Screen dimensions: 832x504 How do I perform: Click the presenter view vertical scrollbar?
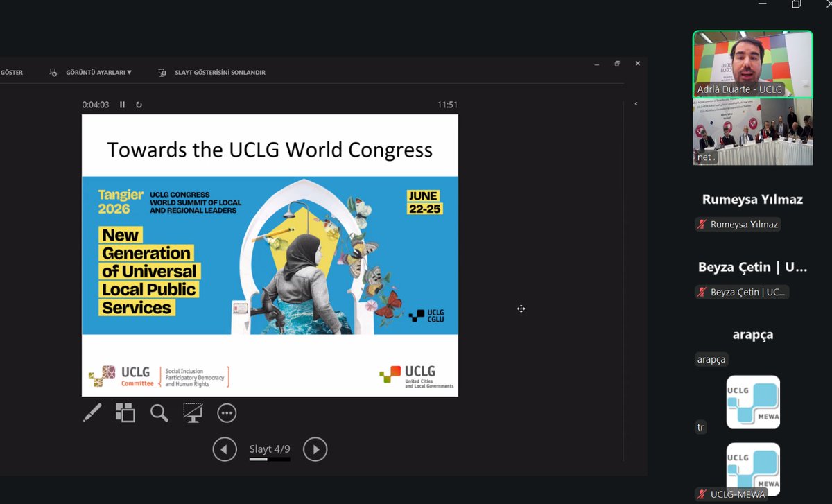click(x=624, y=281)
